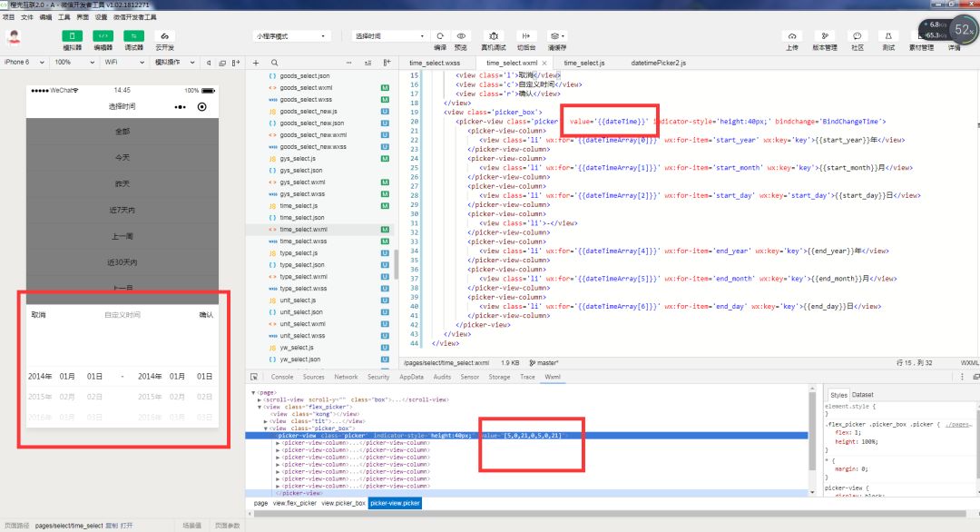This screenshot has height=532, width=980.
Task: Click the simulator capsule close circle
Action: [201, 107]
